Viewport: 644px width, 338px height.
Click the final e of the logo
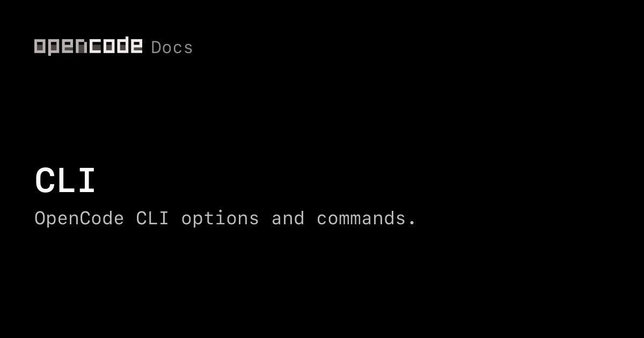coord(137,46)
